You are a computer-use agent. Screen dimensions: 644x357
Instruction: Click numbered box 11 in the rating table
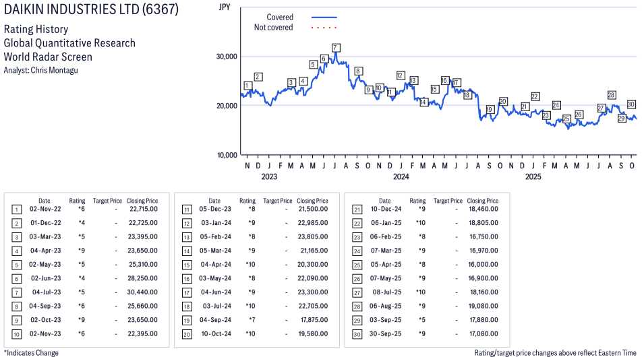click(x=187, y=209)
